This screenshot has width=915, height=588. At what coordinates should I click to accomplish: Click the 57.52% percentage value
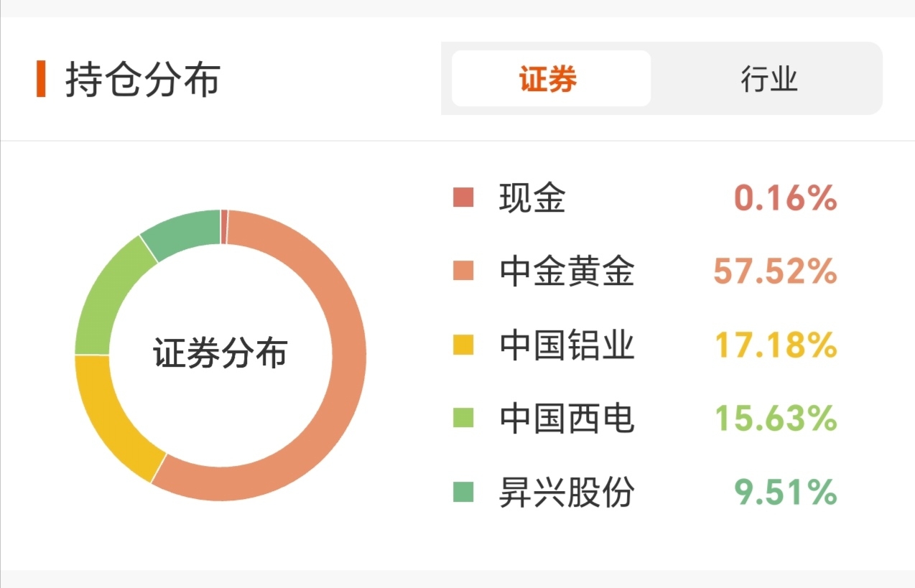tap(775, 272)
